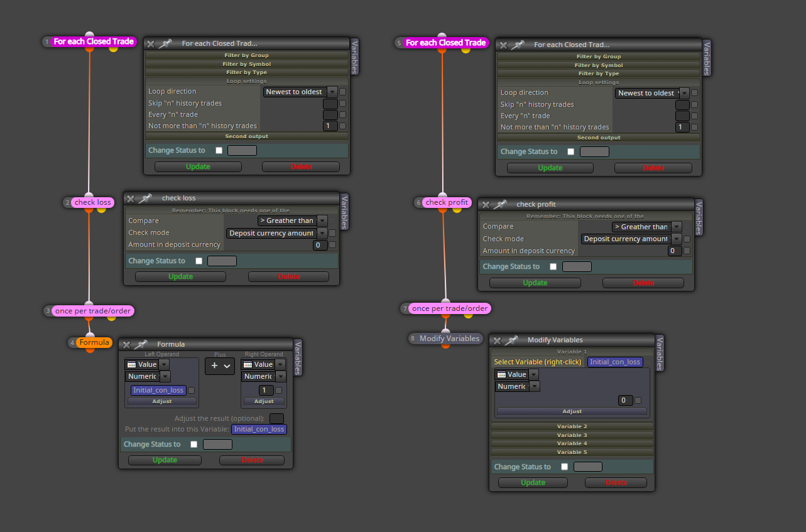Expand 'Variable 2' section in Modify Variables
806x532 pixels.
(x=572, y=426)
